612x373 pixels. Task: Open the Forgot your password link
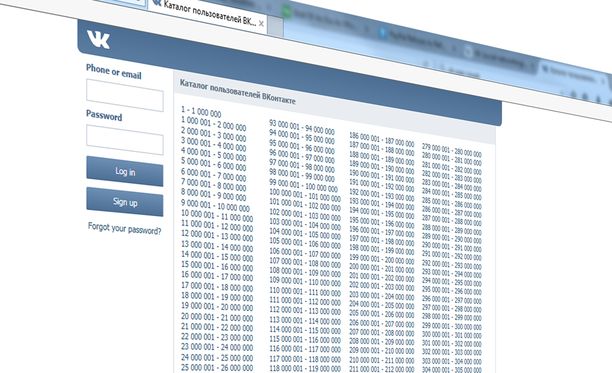[x=125, y=228]
